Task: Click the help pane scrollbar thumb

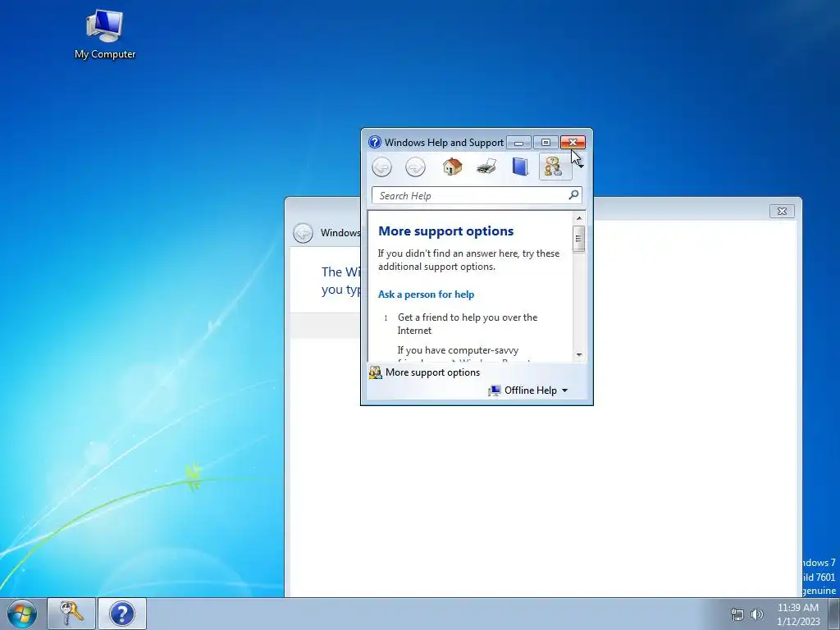Action: tap(578, 239)
